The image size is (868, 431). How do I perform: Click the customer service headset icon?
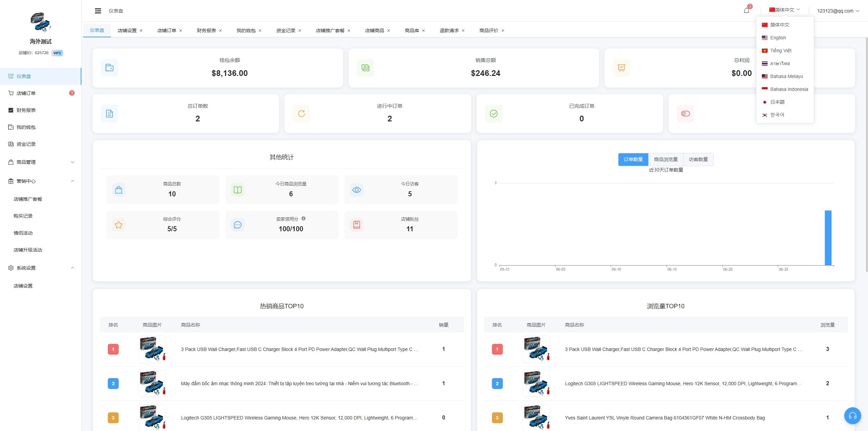(x=852, y=415)
